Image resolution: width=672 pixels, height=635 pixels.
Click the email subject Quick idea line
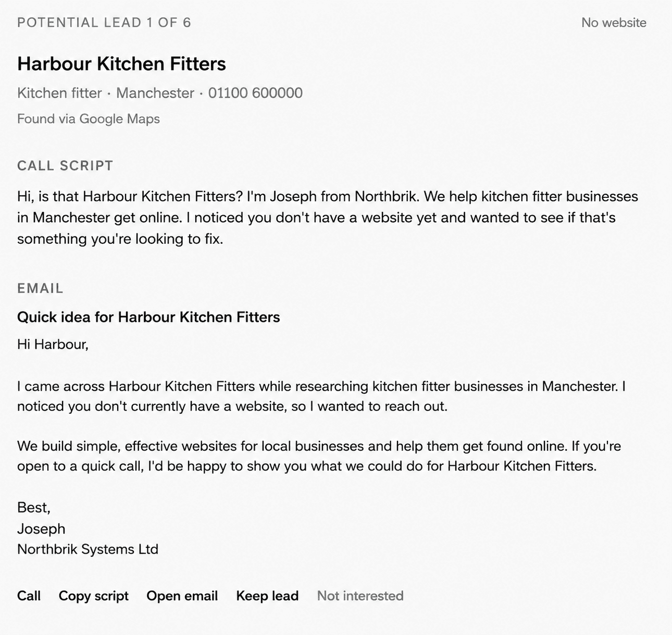tap(148, 317)
